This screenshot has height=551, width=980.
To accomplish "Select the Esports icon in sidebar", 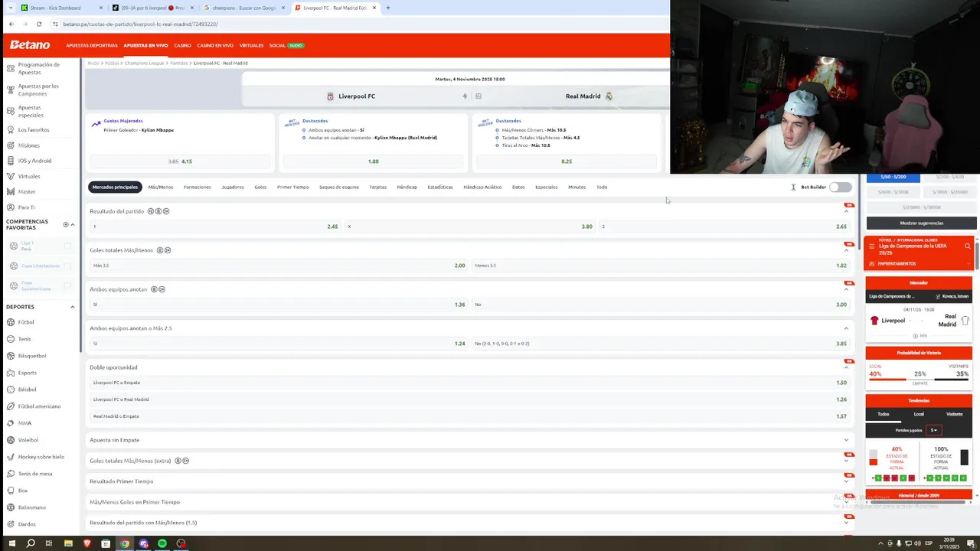I will [x=11, y=373].
